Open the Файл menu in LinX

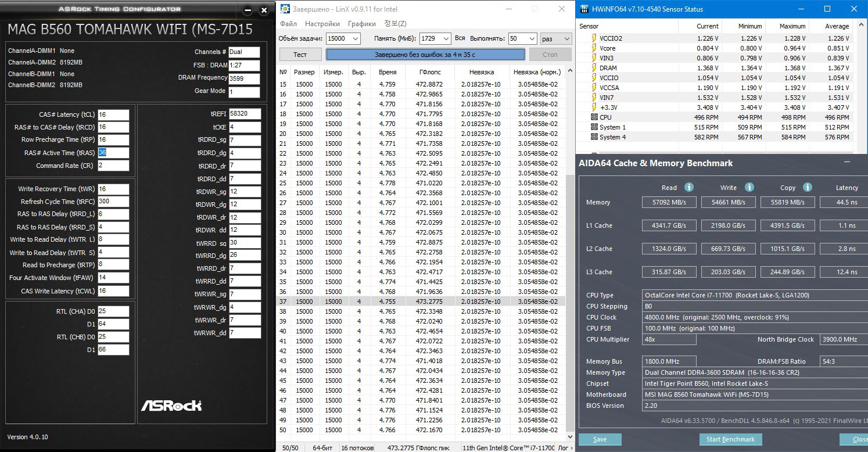[x=288, y=24]
